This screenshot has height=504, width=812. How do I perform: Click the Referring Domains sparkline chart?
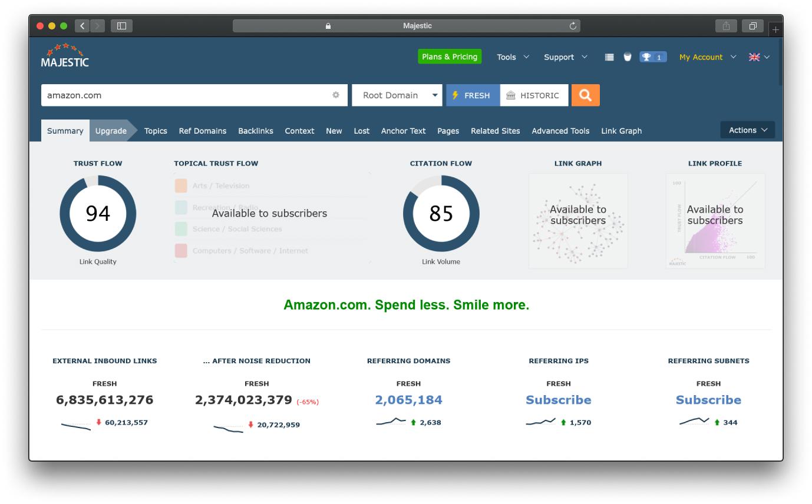tap(391, 422)
